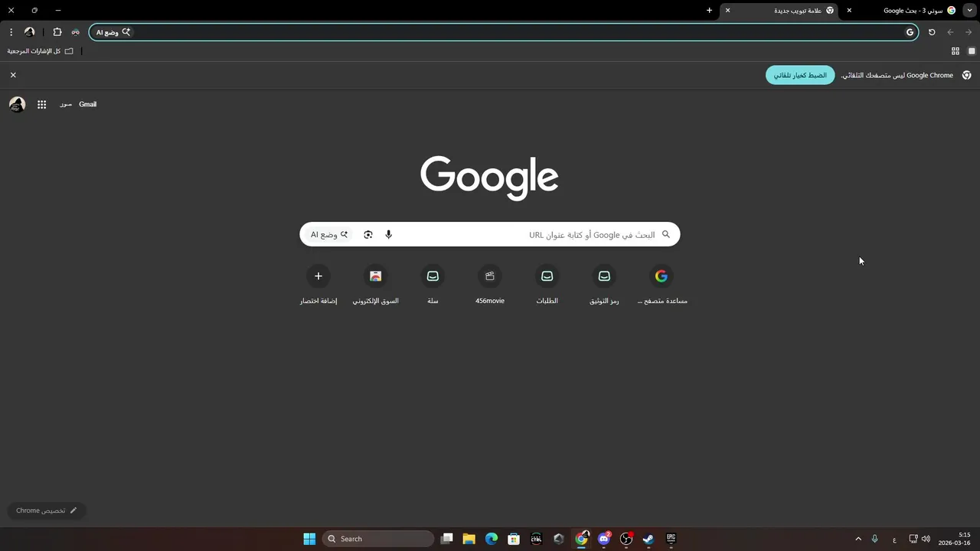Image resolution: width=980 pixels, height=551 pixels.
Task: Click the وضع AI chip in address bar
Action: click(113, 32)
